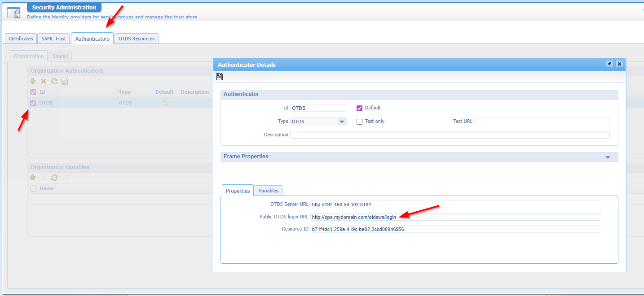The height and width of the screenshot is (296, 644).
Task: Add a new organization authenticator
Action: pyautogui.click(x=33, y=81)
